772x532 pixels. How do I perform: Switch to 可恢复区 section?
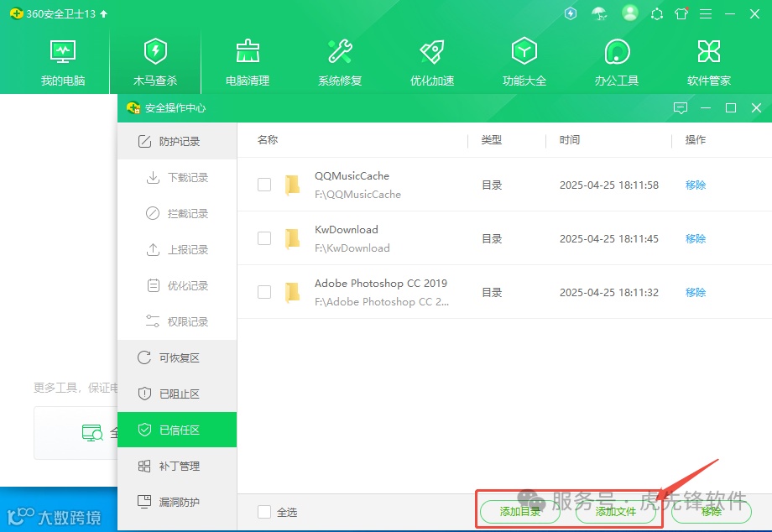click(177, 357)
